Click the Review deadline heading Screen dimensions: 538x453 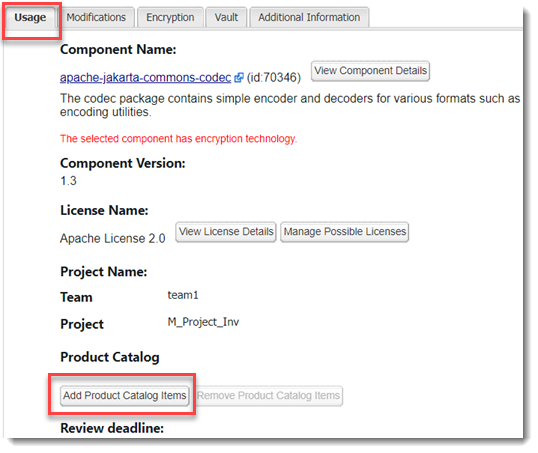point(112,428)
